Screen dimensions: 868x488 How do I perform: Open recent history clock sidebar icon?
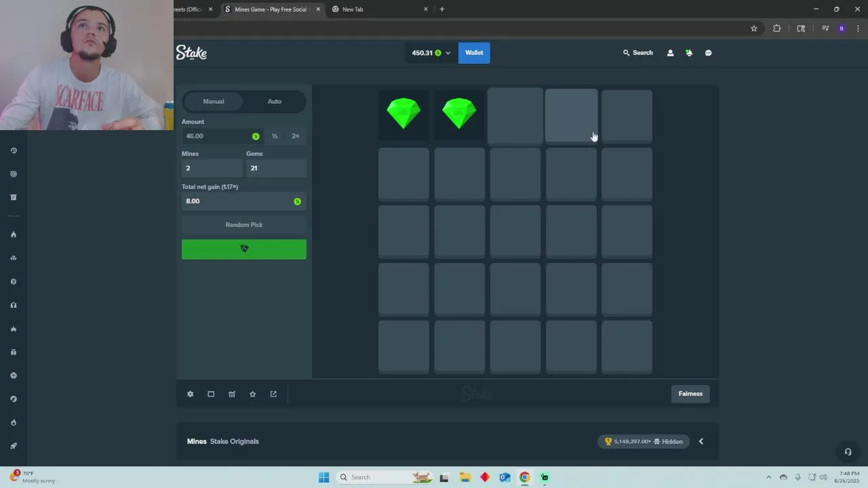pyautogui.click(x=14, y=150)
